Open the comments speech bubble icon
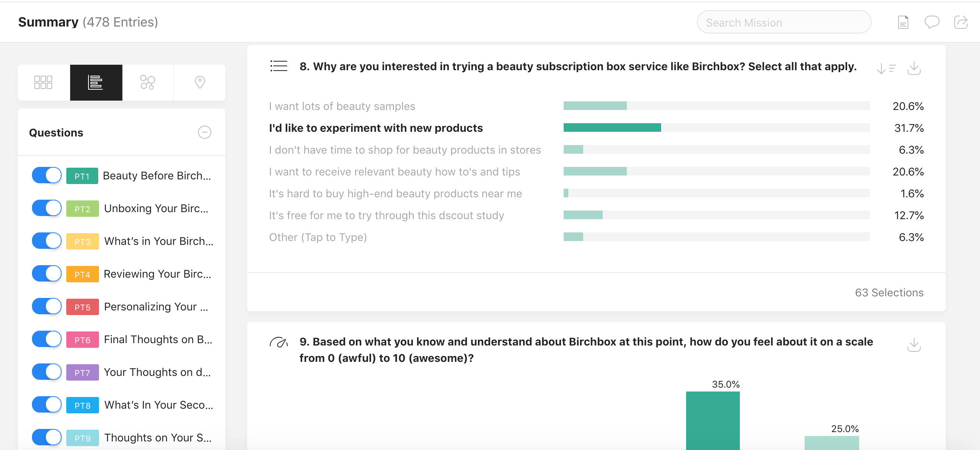The height and width of the screenshot is (450, 980). (932, 22)
